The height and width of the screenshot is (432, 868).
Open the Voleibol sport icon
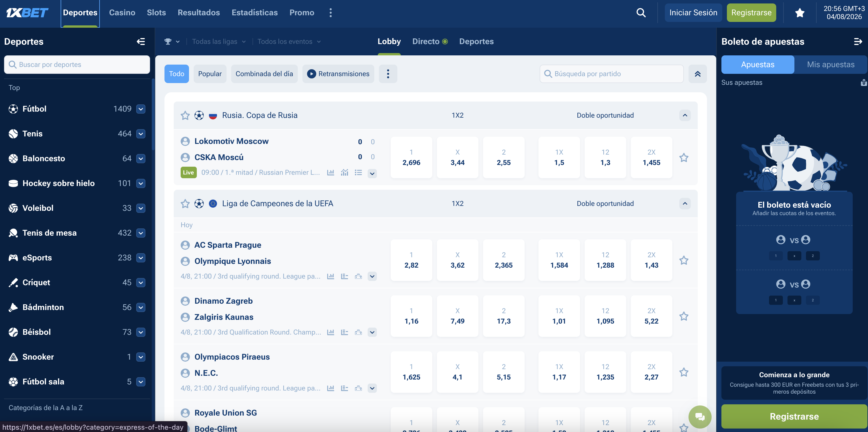coord(13,208)
